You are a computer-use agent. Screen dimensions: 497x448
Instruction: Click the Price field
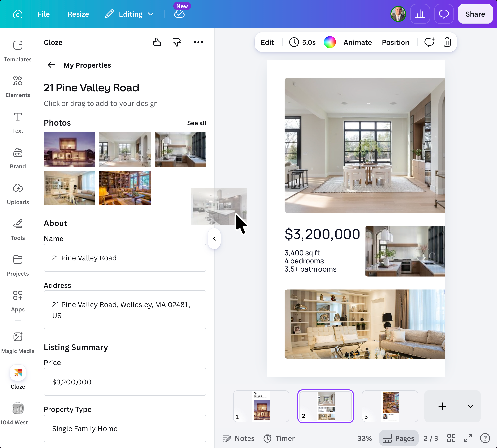125,382
